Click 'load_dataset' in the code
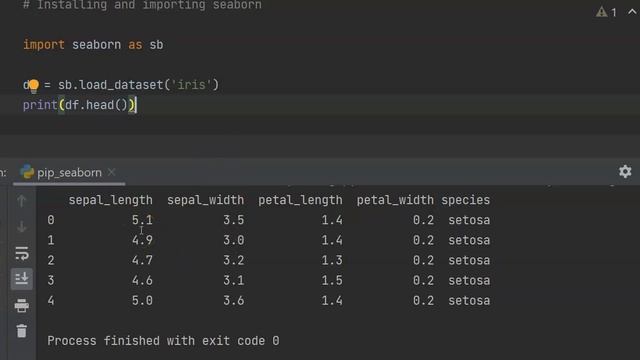 click(x=121, y=85)
